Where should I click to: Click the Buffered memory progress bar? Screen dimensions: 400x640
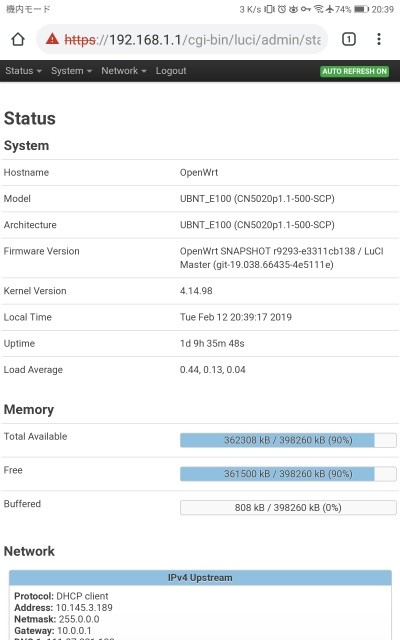(x=288, y=508)
